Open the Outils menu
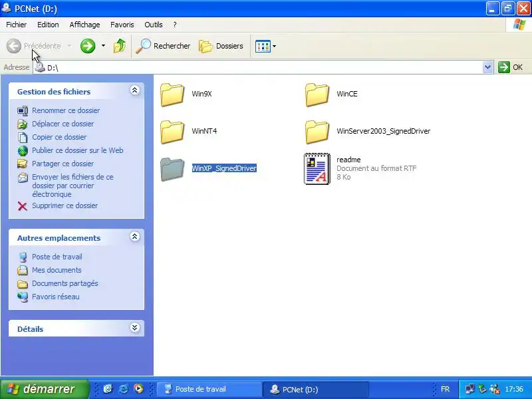The image size is (532, 399). [154, 25]
